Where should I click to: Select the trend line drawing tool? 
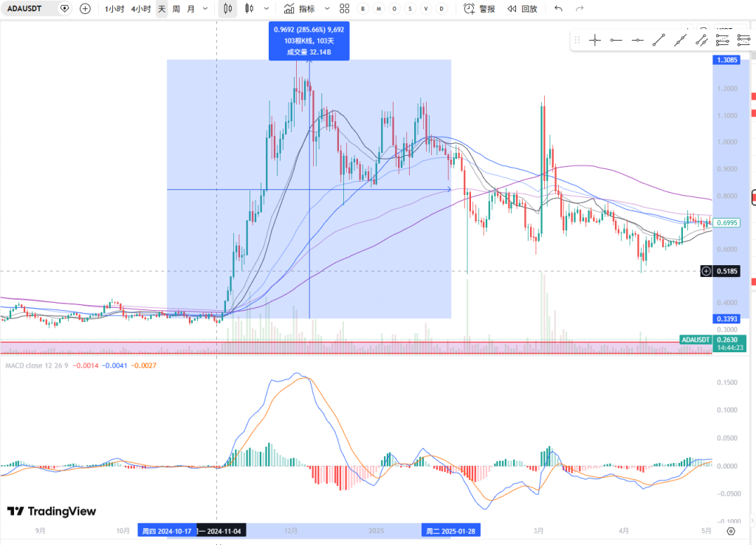659,41
